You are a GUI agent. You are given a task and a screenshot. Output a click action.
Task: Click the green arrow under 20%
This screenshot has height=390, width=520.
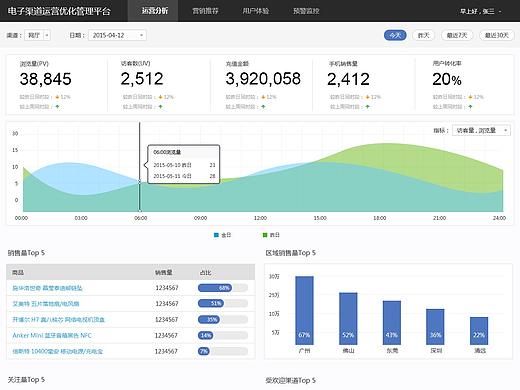[x=470, y=107]
